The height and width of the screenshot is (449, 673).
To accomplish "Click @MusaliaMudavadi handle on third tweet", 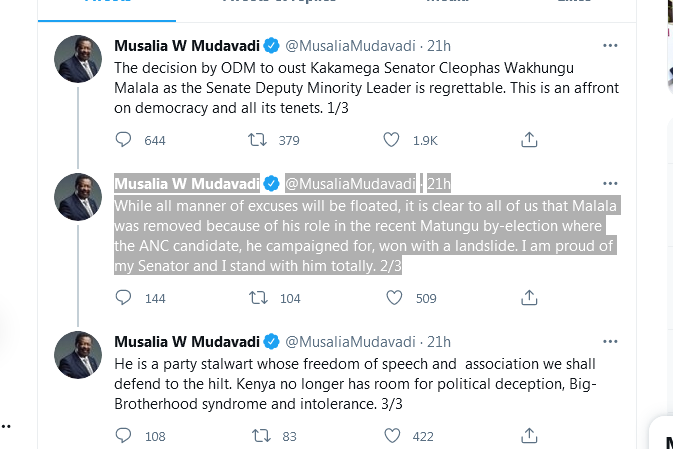I will [350, 342].
